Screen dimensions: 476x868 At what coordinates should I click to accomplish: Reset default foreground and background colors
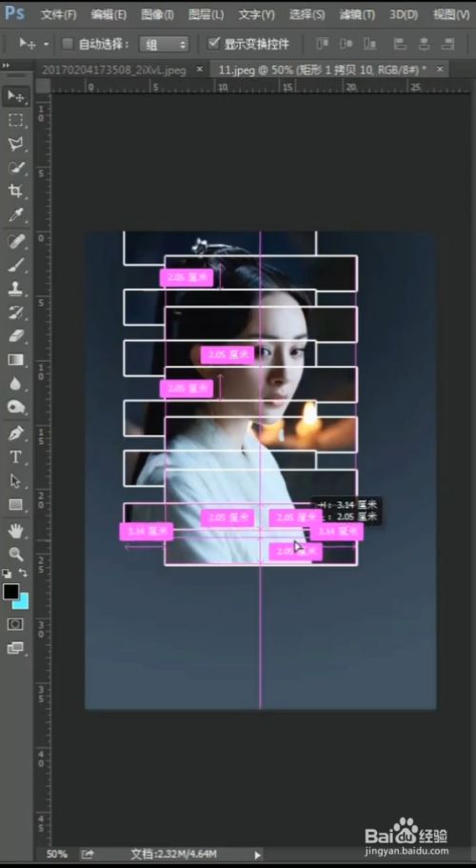pyautogui.click(x=6, y=573)
